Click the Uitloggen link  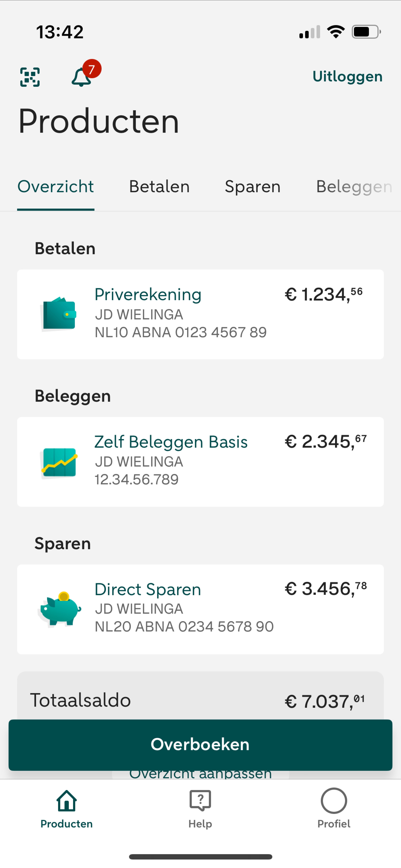pyautogui.click(x=347, y=76)
